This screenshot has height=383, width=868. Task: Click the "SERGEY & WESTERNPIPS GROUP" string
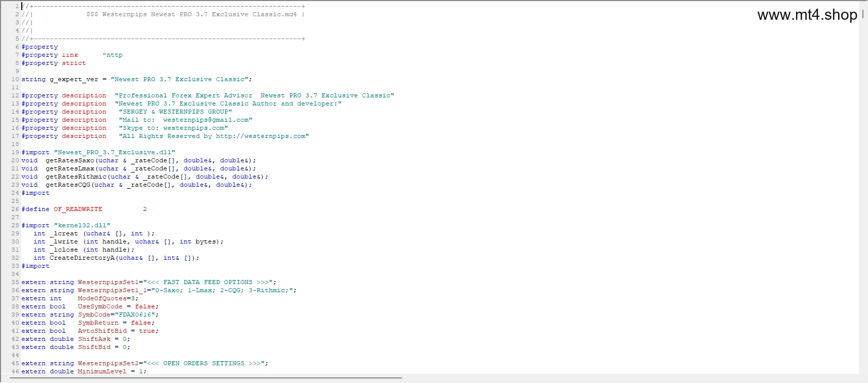pyautogui.click(x=175, y=112)
